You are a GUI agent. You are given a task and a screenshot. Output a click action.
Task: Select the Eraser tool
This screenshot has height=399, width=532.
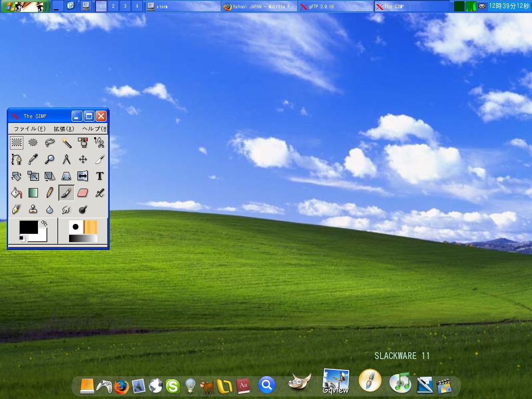point(82,193)
